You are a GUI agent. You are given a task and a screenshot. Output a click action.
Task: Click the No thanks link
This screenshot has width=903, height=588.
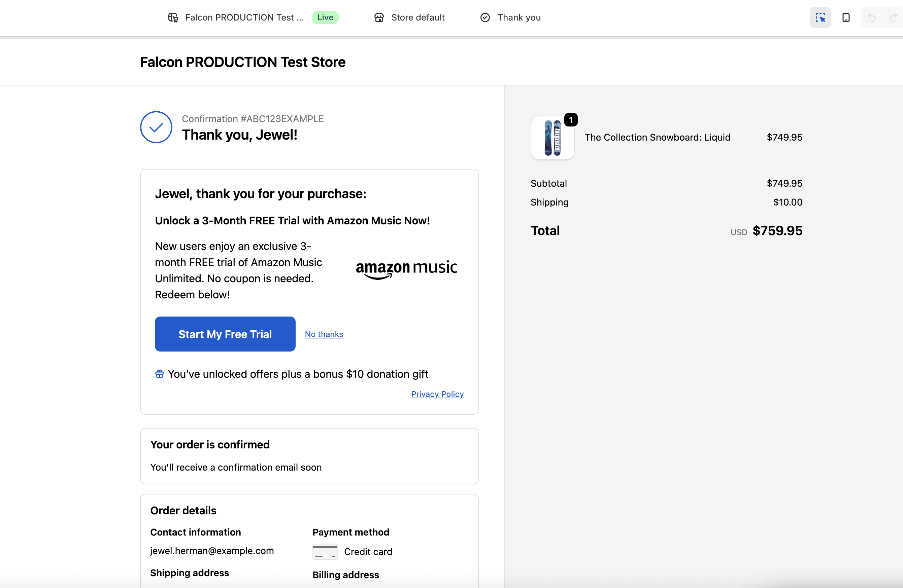[324, 334]
